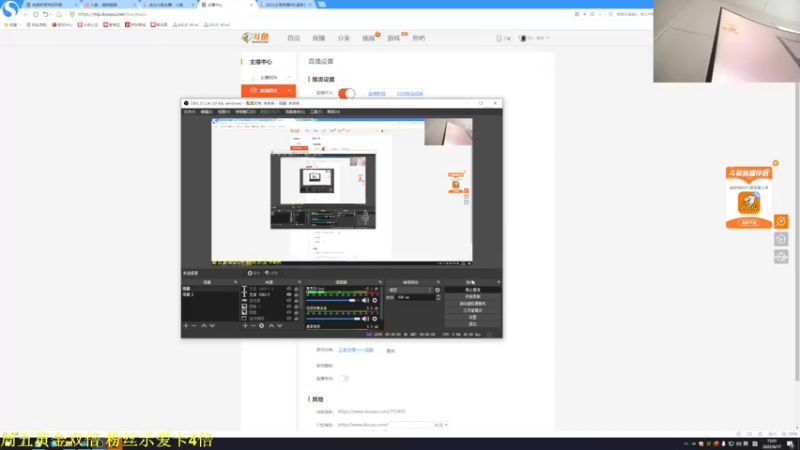Select 场景 2 in OBS scenes list
800x450 pixels.
[210, 294]
